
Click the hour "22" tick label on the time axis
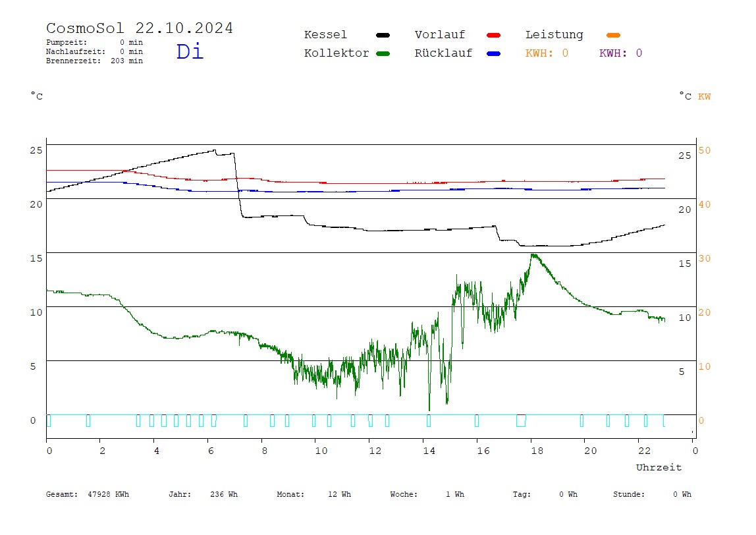(645, 451)
